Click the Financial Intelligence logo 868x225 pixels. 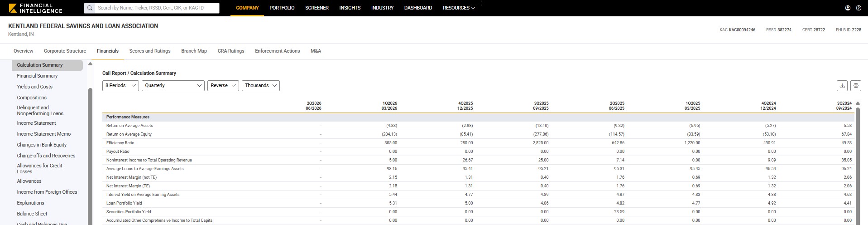35,8
